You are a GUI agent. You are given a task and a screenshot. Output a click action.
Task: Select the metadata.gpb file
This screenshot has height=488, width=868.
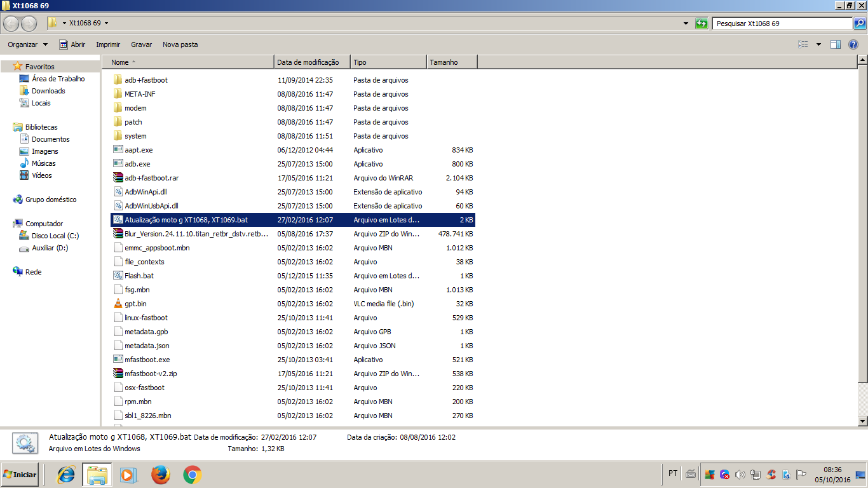click(146, 332)
